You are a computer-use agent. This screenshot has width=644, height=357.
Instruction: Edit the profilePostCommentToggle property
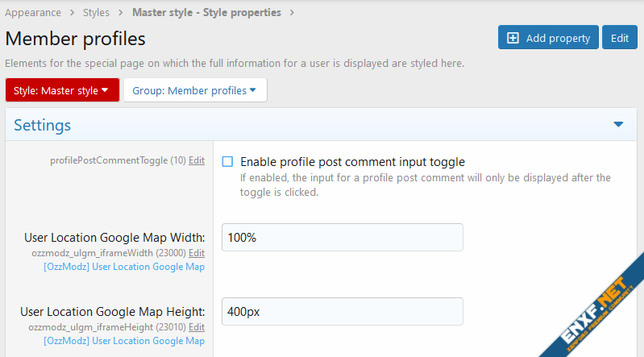(196, 160)
